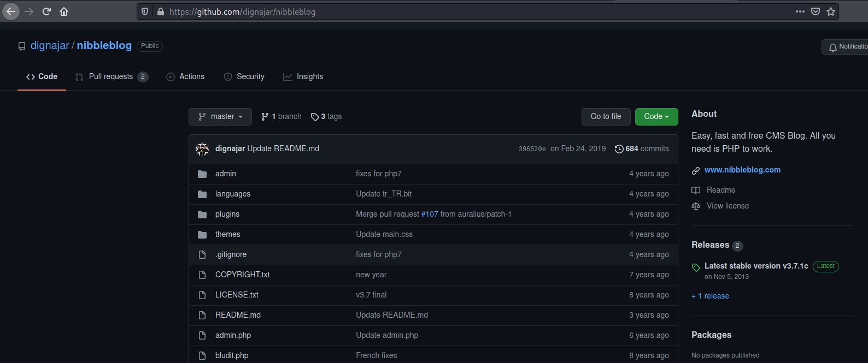
Task: Click the themes folder icon
Action: click(202, 235)
